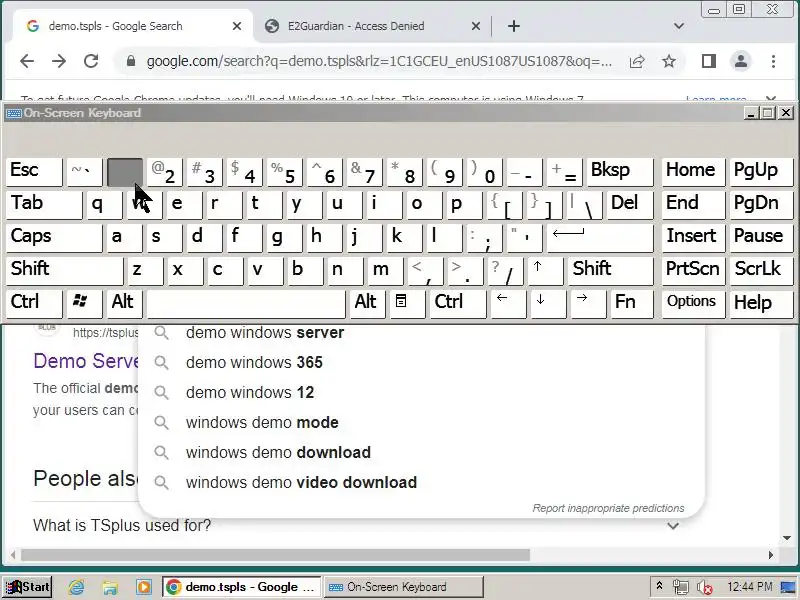The width and height of the screenshot is (800, 600).
Task: Toggle the right Shift key
Action: [610, 270]
